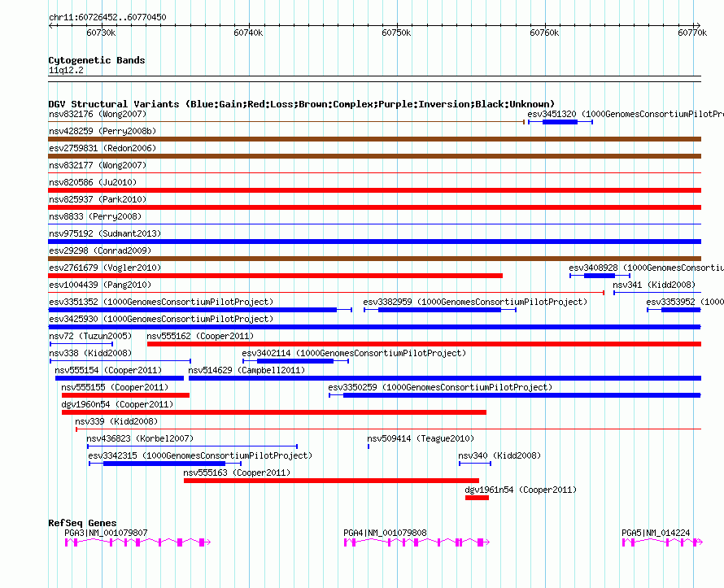Click the nsv509414 small blue marker
Image resolution: width=724 pixels, height=588 pixels.
click(x=369, y=446)
